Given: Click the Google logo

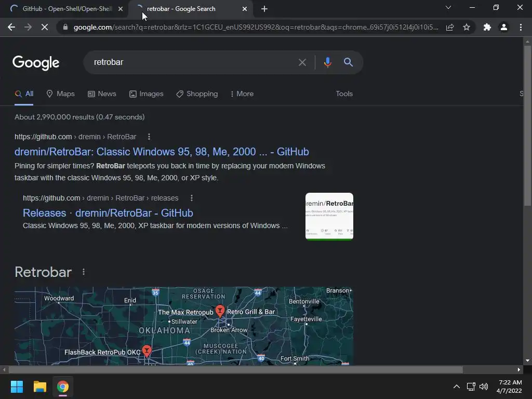Looking at the screenshot, I should point(36,63).
